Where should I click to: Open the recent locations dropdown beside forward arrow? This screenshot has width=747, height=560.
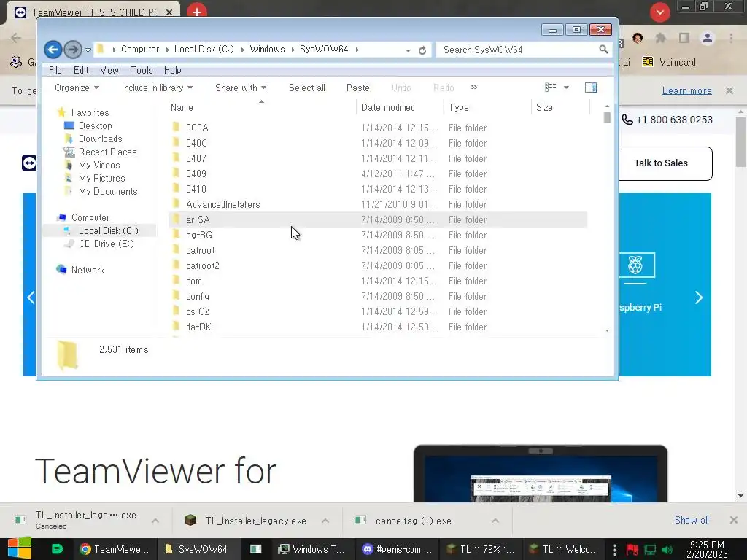click(x=88, y=50)
